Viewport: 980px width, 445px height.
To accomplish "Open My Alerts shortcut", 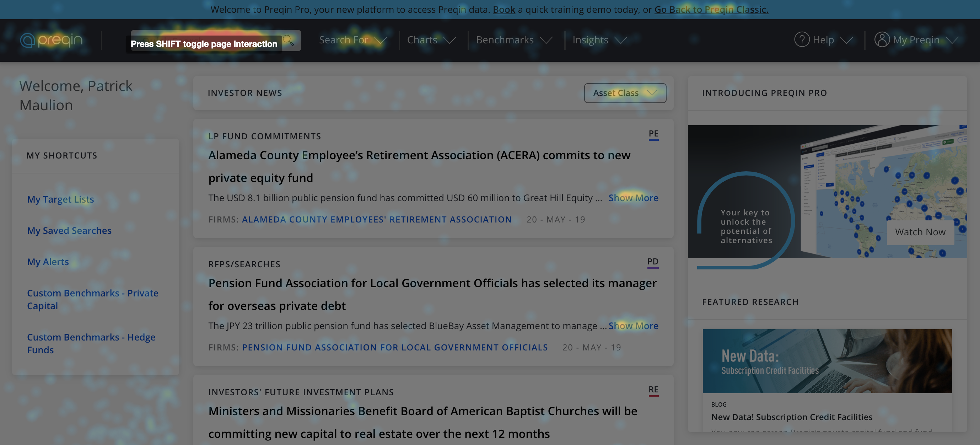I will click(48, 262).
